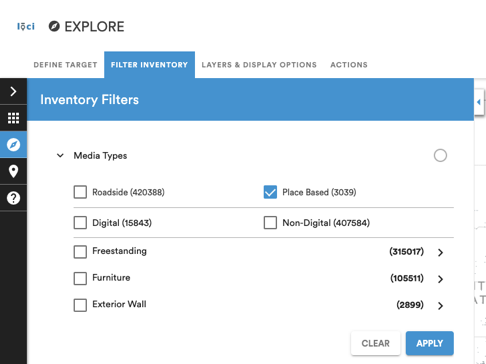The width and height of the screenshot is (486, 364).
Task: Select the Filter Inventory tab
Action: [149, 65]
